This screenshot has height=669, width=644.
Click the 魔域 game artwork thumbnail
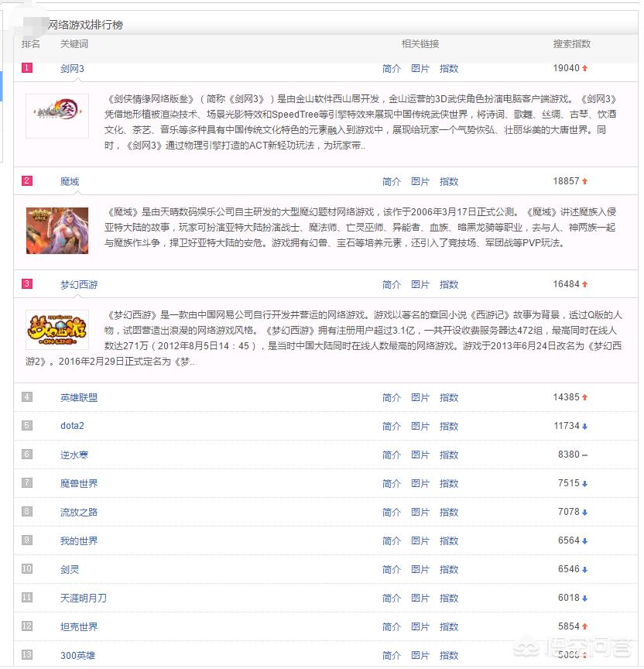pyautogui.click(x=57, y=231)
